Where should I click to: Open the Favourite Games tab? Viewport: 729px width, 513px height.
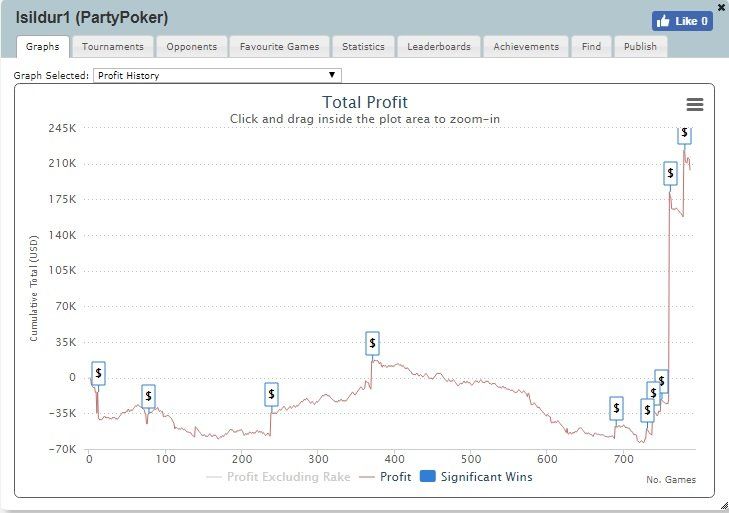click(x=279, y=47)
